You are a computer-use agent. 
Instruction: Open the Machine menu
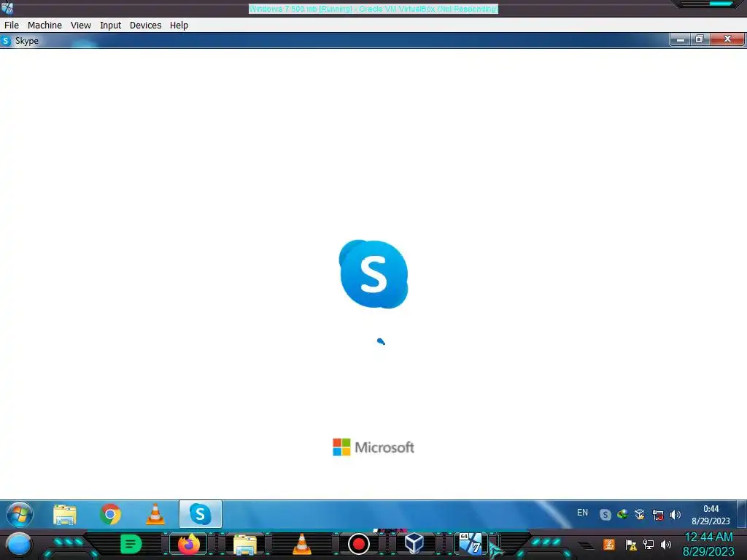coord(44,26)
